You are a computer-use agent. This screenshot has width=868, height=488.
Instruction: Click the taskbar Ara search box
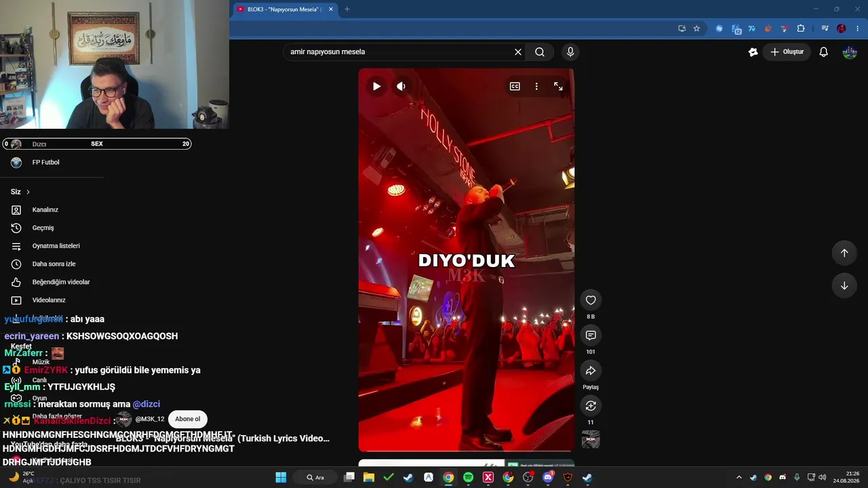pyautogui.click(x=315, y=477)
